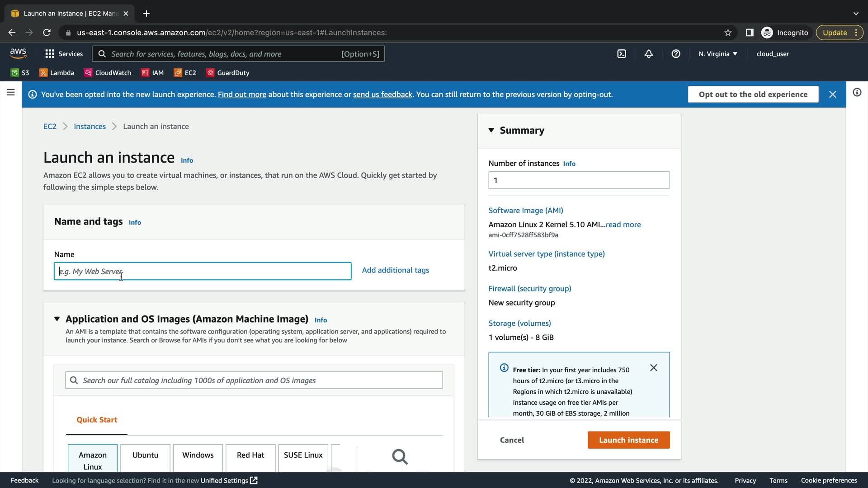Click Add additional tags link

coord(395,270)
